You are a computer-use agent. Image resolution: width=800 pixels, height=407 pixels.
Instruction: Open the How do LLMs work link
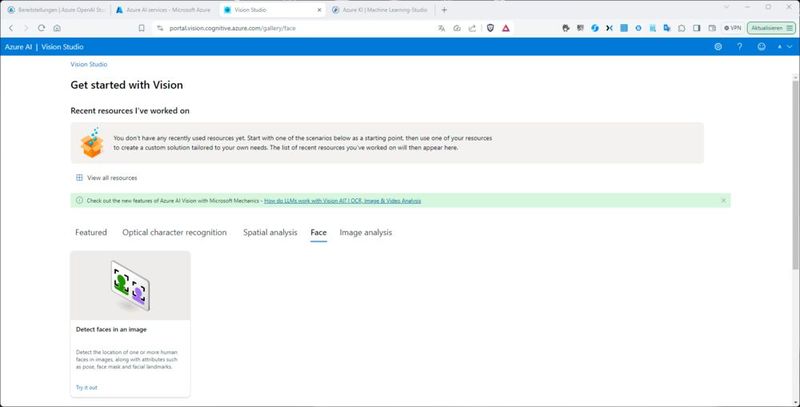pyautogui.click(x=342, y=201)
